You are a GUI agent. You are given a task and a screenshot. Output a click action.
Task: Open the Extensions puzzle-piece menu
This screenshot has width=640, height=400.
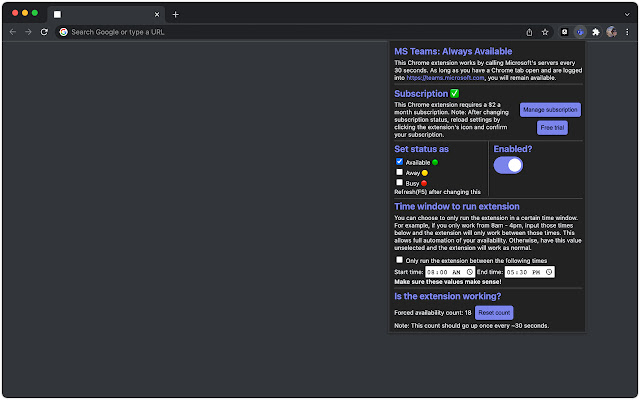click(596, 32)
